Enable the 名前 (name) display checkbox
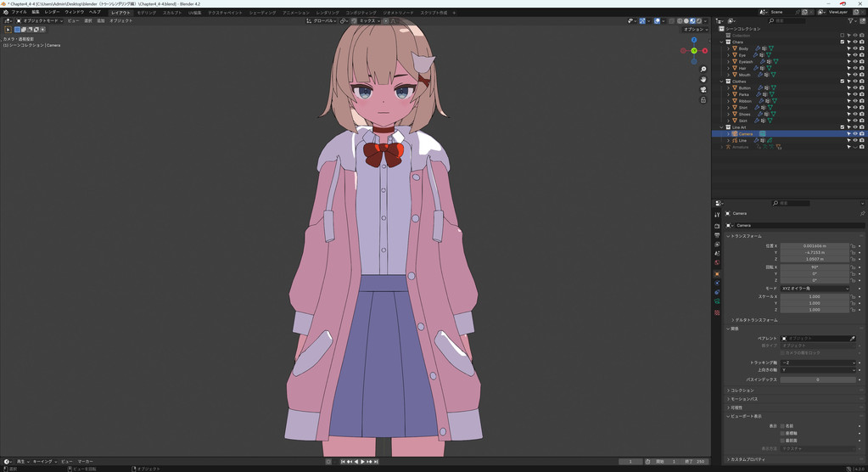 (x=783, y=426)
